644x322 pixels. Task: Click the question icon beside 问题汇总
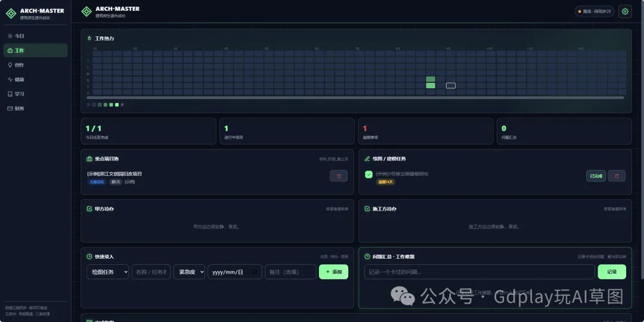coord(367,256)
